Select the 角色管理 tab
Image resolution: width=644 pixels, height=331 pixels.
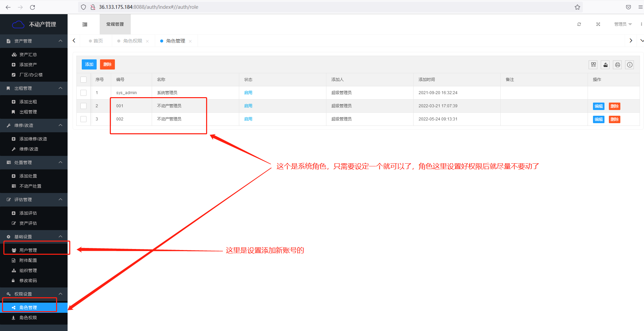176,41
